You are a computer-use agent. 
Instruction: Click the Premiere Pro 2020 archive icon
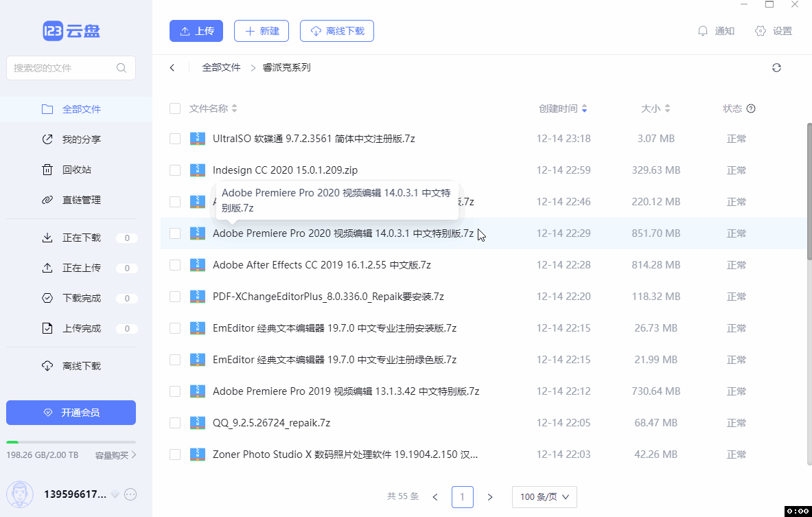(x=197, y=233)
